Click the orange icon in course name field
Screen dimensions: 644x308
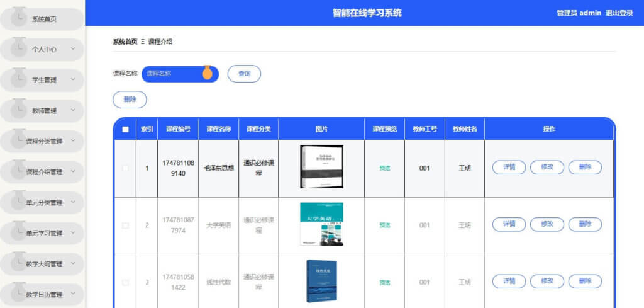(x=207, y=73)
